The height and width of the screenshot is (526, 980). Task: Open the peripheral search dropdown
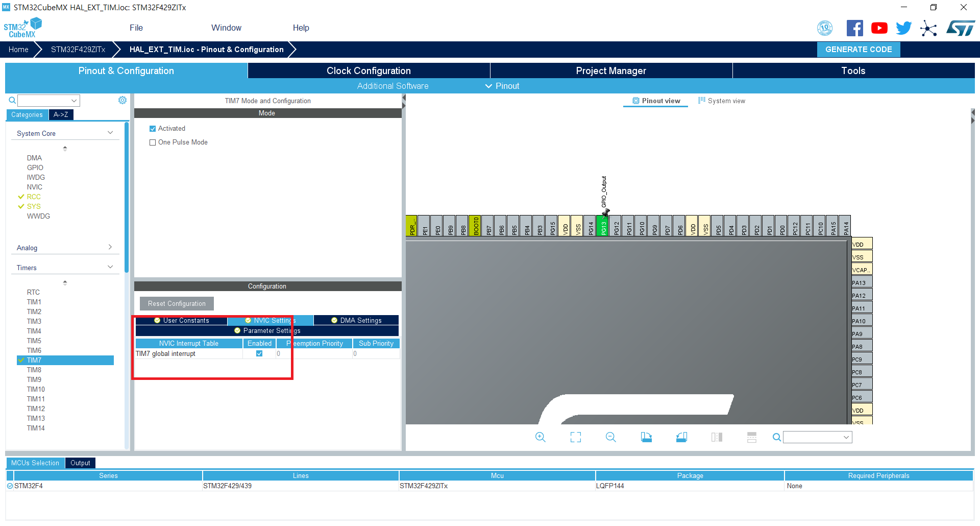(x=74, y=101)
